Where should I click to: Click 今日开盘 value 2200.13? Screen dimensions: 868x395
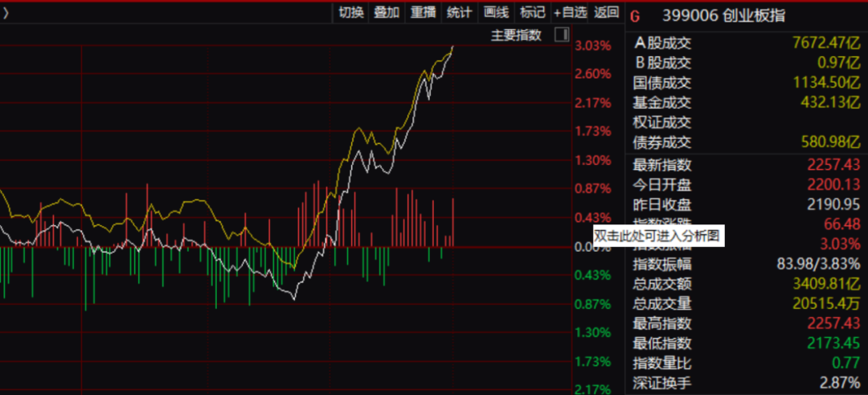click(x=833, y=184)
